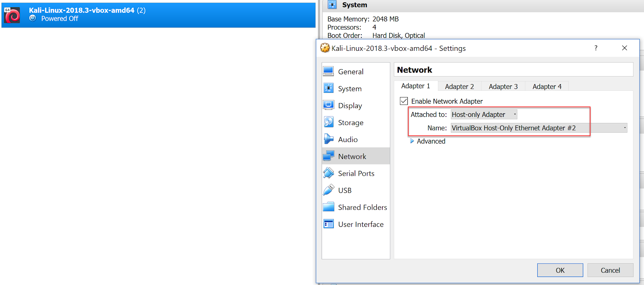
Task: Click the Network page heading
Action: click(414, 70)
